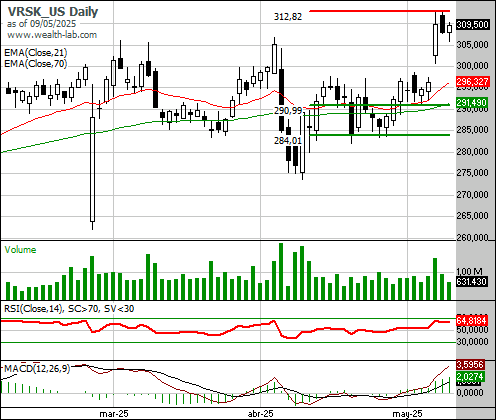Click the 284,01 support level label
The width and height of the screenshot is (496, 420).
[288, 141]
